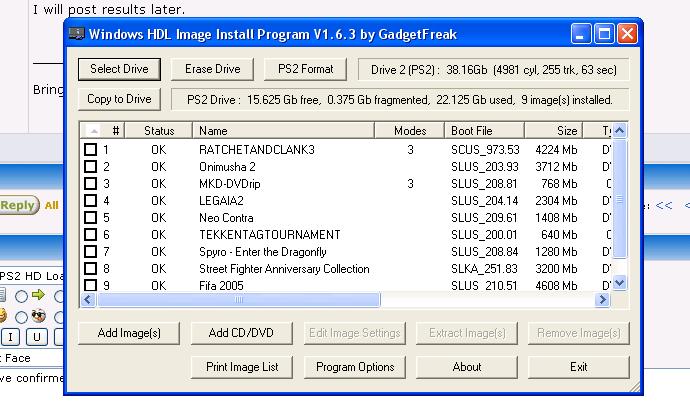The image size is (690, 409).
Task: Open Program Options
Action: 355,367
